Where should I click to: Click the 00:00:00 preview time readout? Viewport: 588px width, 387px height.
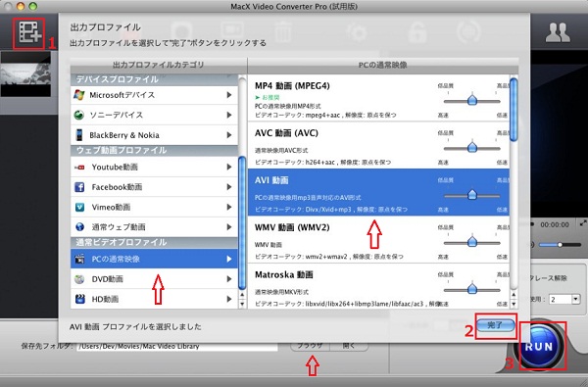(555, 224)
